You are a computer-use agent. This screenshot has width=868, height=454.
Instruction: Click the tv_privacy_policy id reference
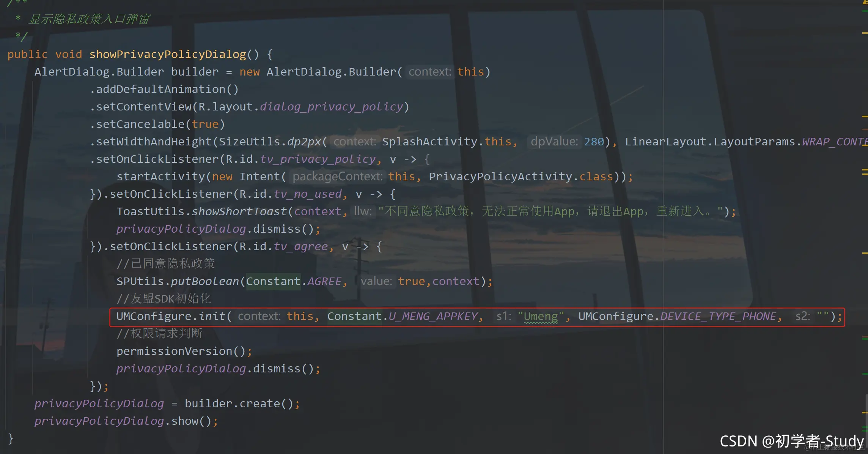318,159
